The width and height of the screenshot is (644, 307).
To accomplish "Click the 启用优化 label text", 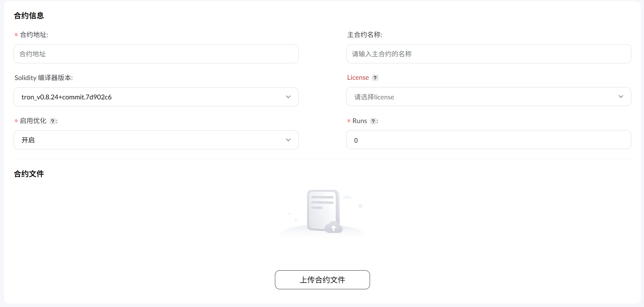I will 33,121.
